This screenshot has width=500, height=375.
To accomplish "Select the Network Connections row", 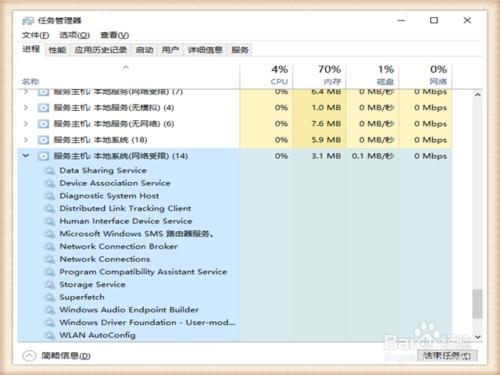I will tap(235, 259).
